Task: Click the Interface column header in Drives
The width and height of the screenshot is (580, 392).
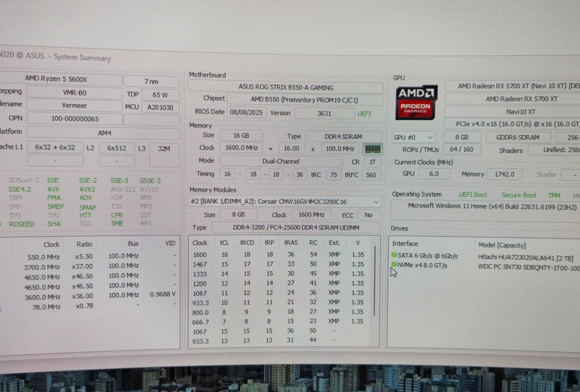Action: [x=405, y=243]
